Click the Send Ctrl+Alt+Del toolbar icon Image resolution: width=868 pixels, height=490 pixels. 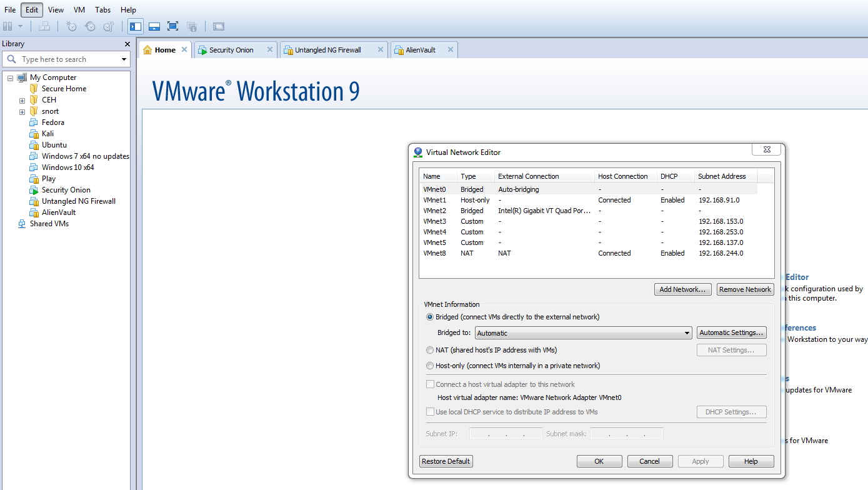[x=44, y=26]
